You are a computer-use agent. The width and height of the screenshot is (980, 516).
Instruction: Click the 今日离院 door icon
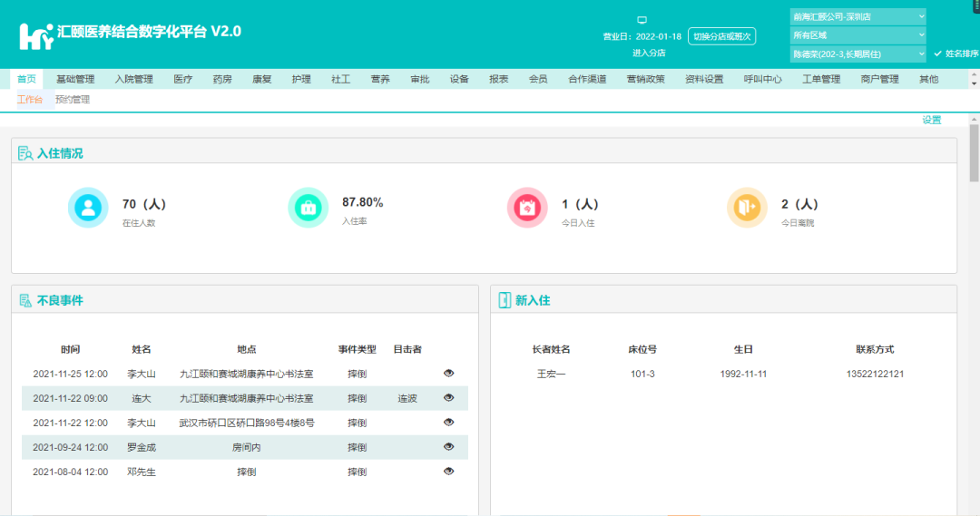click(x=747, y=208)
